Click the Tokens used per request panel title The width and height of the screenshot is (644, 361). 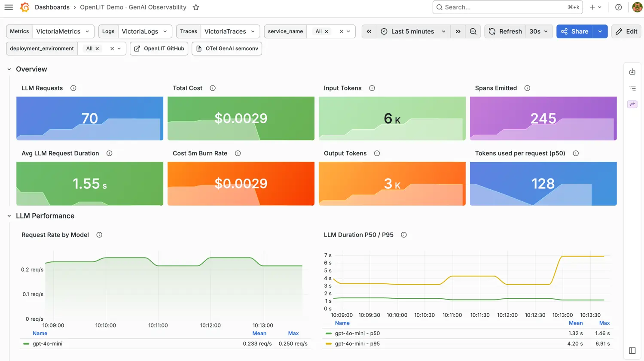520,153
